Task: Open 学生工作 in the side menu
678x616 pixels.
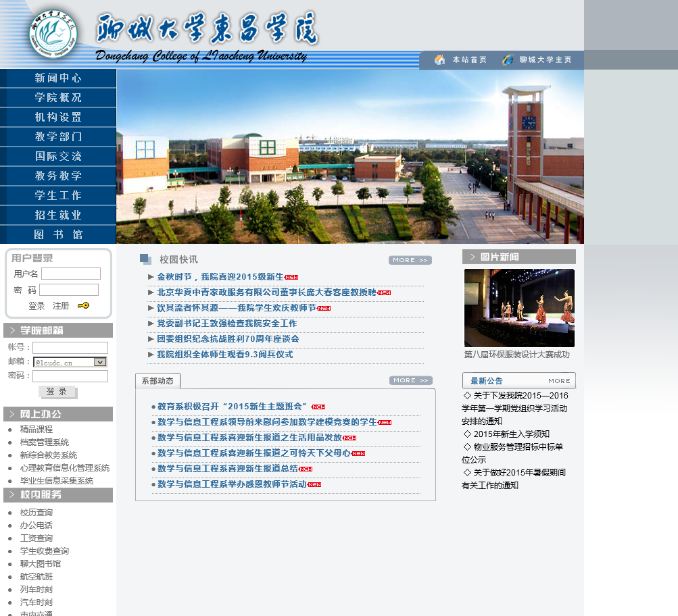Action: pos(58,195)
